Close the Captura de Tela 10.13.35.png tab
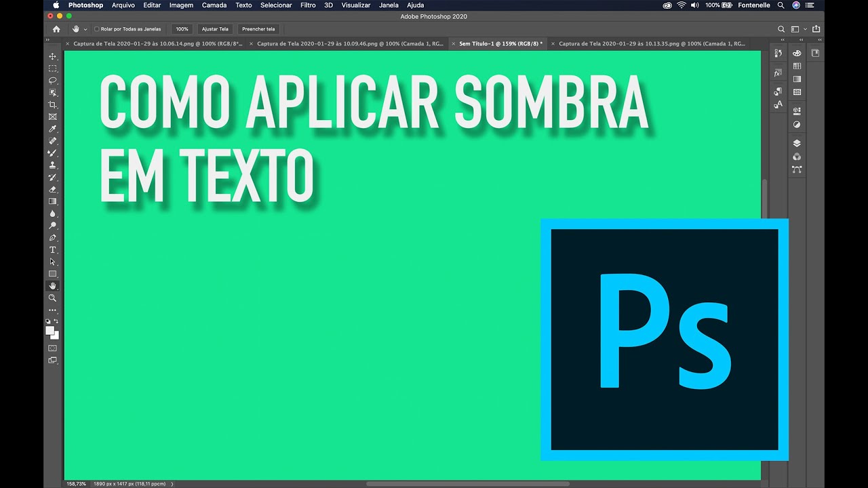This screenshot has width=868, height=488. point(553,43)
